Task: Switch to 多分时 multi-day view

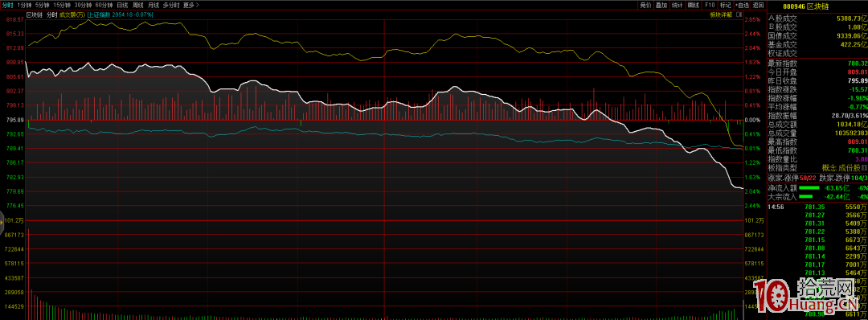Action: [170, 5]
